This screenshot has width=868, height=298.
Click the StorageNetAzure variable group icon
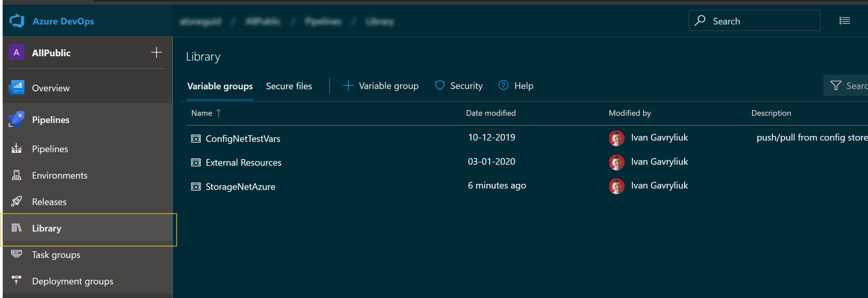196,186
